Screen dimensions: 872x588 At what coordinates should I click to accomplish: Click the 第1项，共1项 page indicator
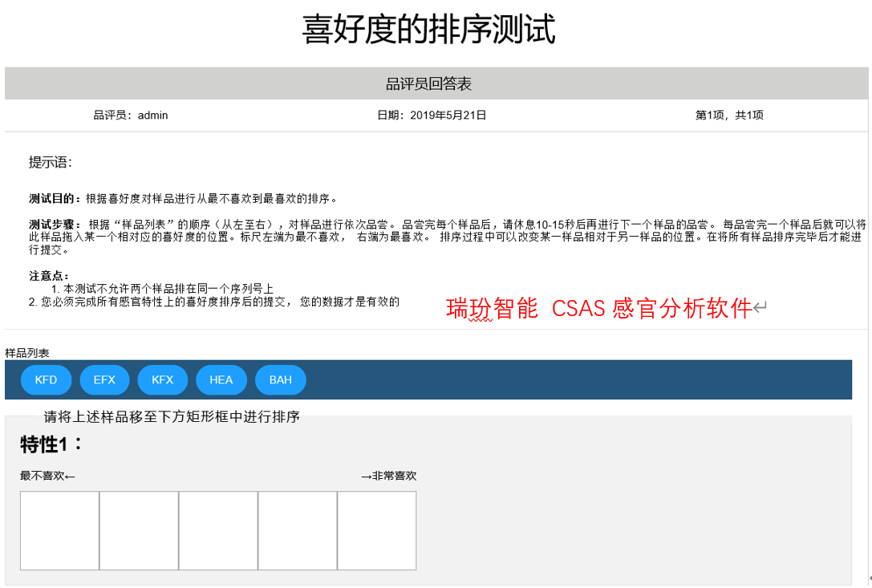click(x=729, y=115)
